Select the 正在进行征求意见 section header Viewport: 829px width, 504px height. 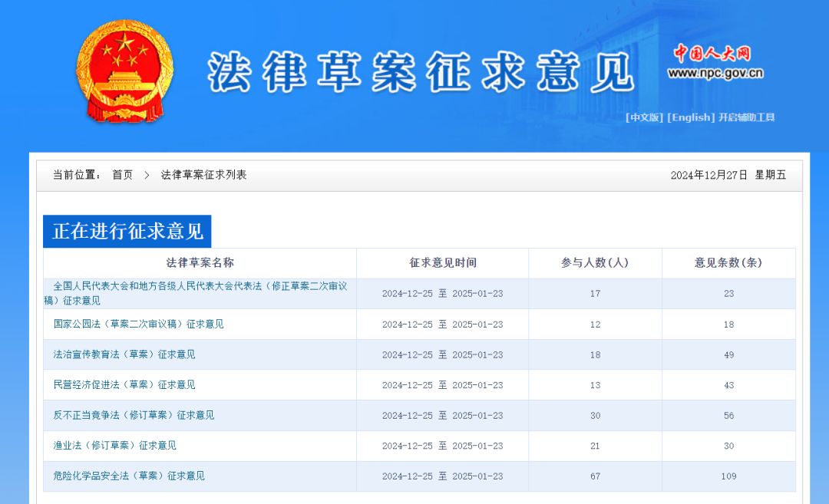[127, 231]
